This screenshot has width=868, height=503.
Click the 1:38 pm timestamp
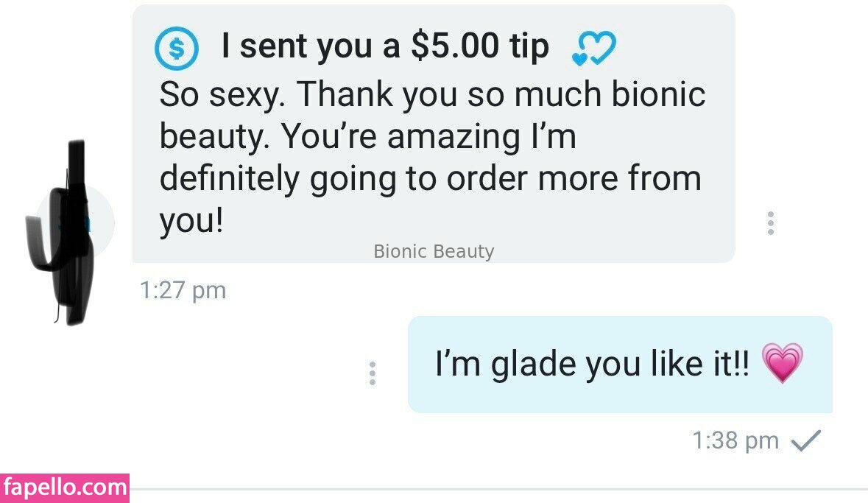tap(735, 440)
